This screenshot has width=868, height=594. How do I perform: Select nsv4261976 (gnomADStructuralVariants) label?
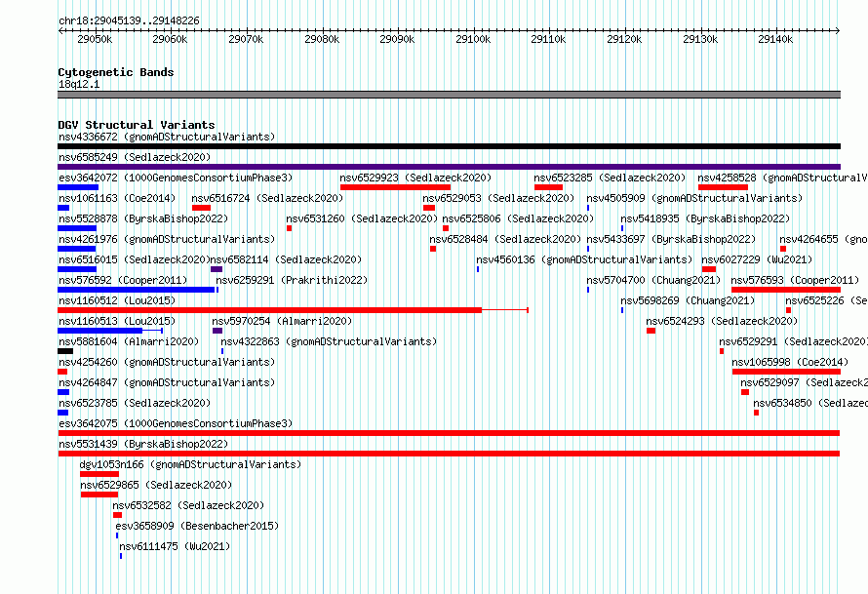click(x=167, y=239)
